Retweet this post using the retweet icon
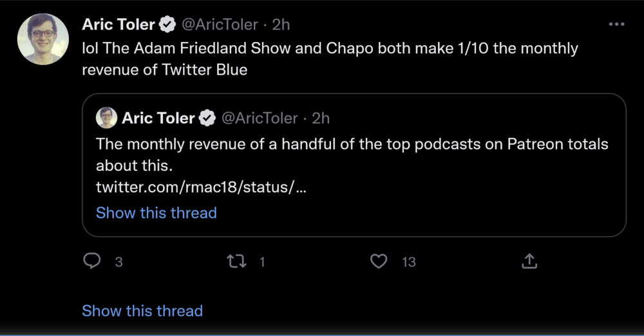Image resolution: width=644 pixels, height=336 pixels. 237,261
